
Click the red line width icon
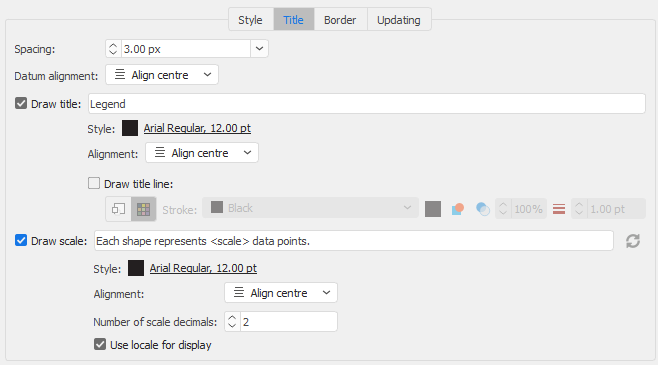coord(559,209)
